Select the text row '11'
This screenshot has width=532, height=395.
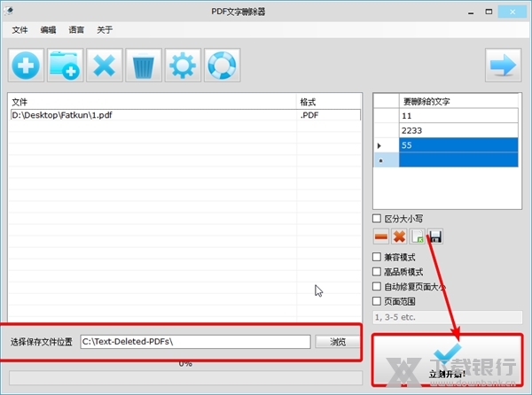pos(458,116)
